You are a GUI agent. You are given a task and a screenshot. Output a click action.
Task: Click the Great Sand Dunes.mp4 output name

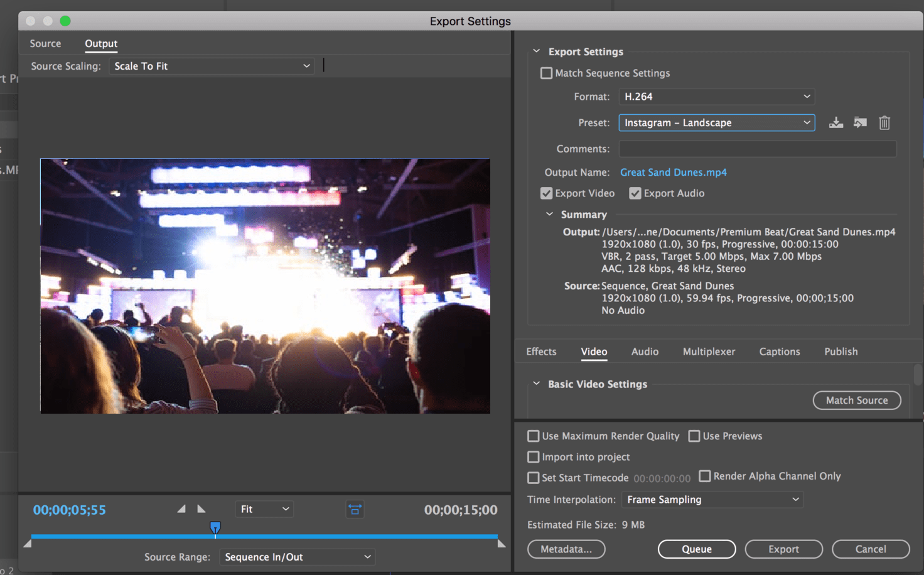[673, 173]
